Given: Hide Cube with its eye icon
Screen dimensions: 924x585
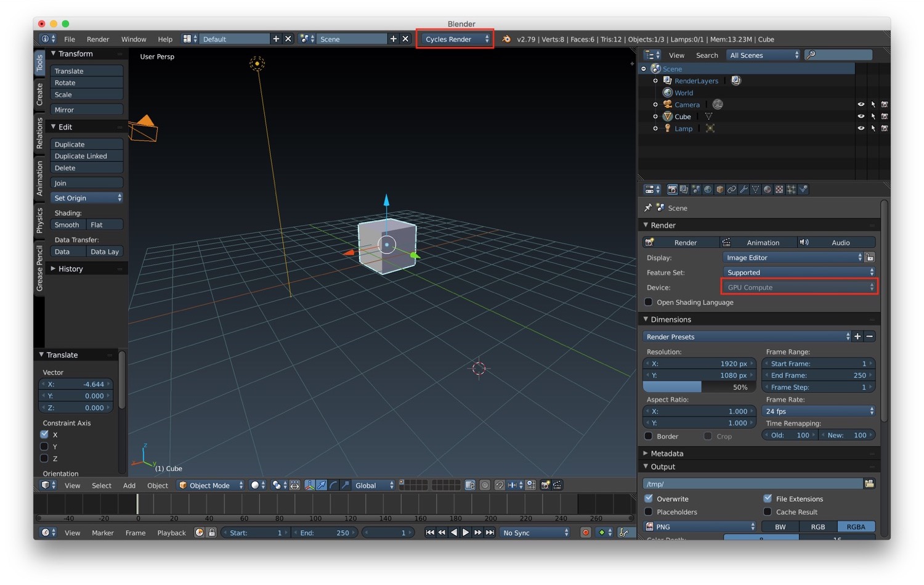Looking at the screenshot, I should [861, 117].
